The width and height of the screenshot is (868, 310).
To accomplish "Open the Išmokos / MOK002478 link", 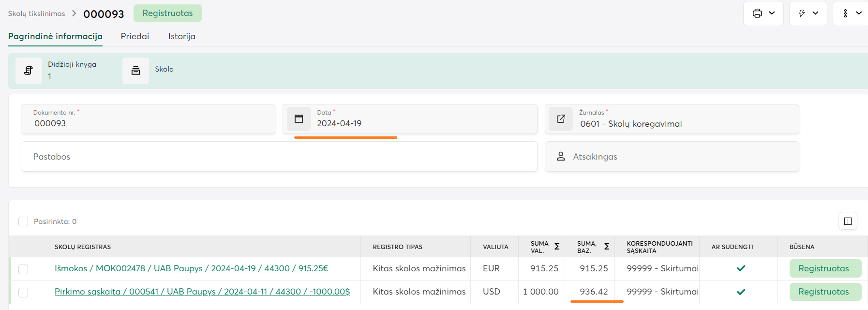I will (191, 268).
